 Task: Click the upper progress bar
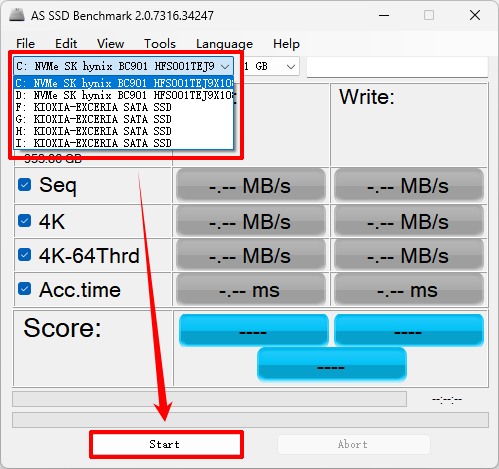click(209, 399)
